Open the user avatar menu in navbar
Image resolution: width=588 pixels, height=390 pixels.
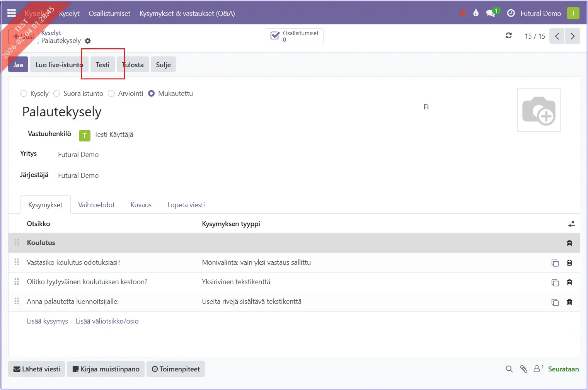[x=573, y=13]
